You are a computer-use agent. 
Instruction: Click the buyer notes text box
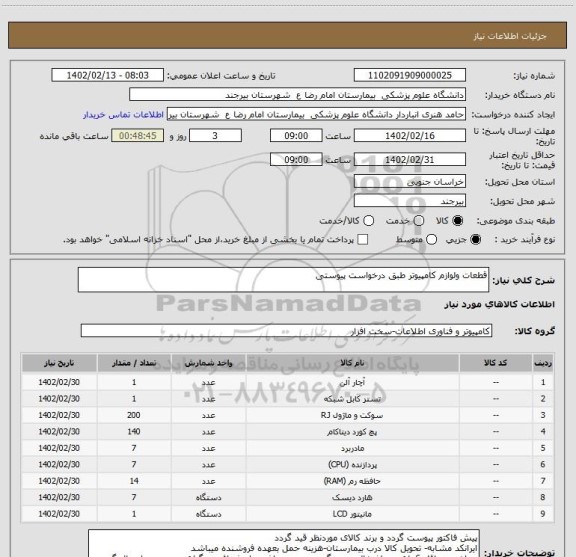point(284,543)
